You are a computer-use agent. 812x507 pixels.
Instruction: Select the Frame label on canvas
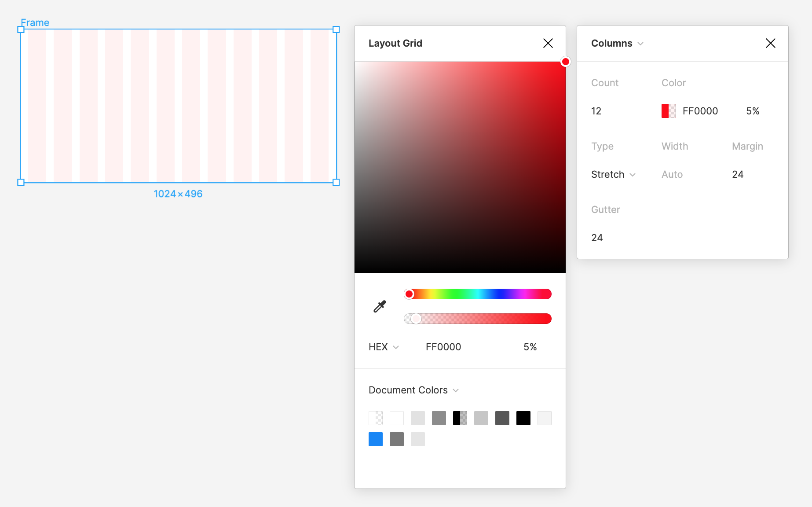[x=35, y=22]
